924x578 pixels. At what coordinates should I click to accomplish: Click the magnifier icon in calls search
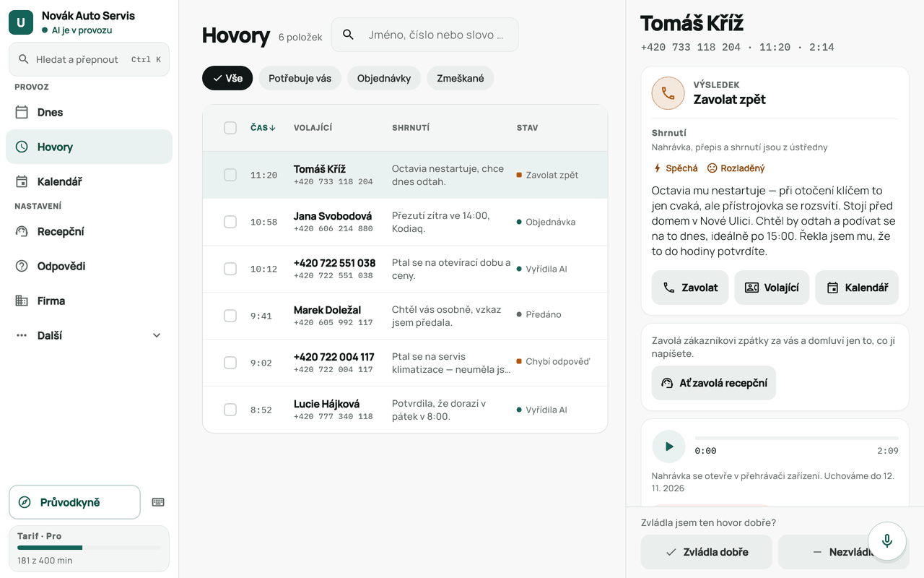[x=349, y=35]
